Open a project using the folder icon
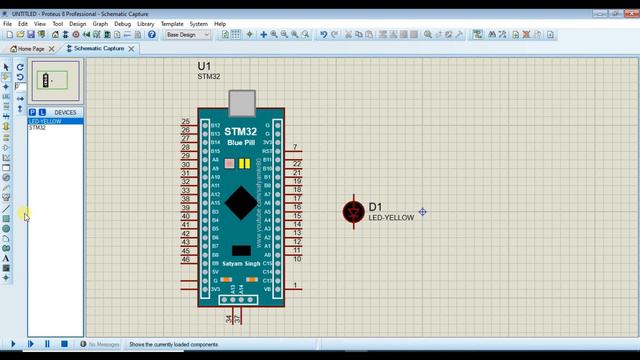This screenshot has width=640, height=360. [20, 35]
